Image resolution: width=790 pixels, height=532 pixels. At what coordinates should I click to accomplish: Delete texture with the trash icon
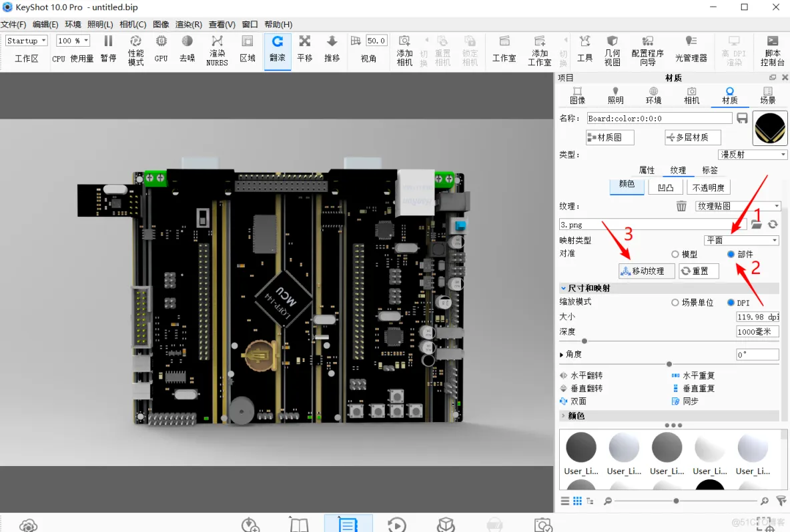(681, 206)
